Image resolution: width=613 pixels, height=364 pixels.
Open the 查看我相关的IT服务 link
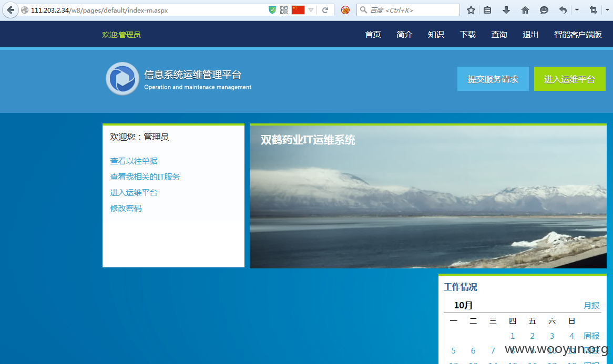(145, 177)
